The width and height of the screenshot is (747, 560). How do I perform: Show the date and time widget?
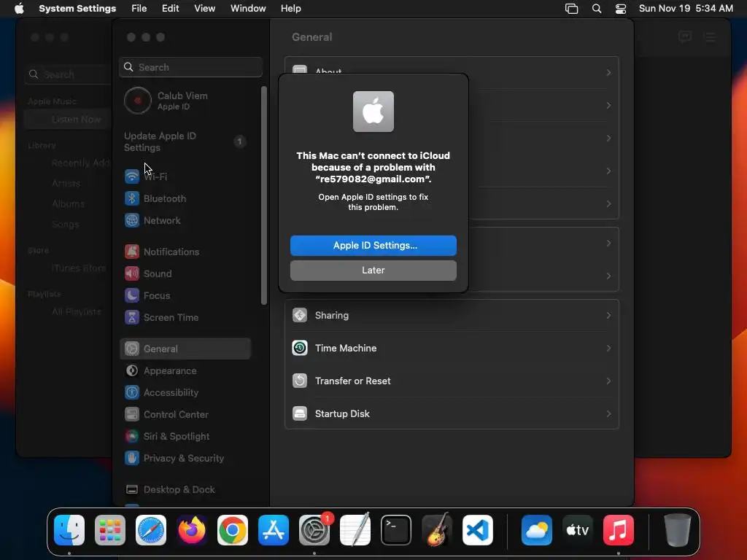point(686,9)
